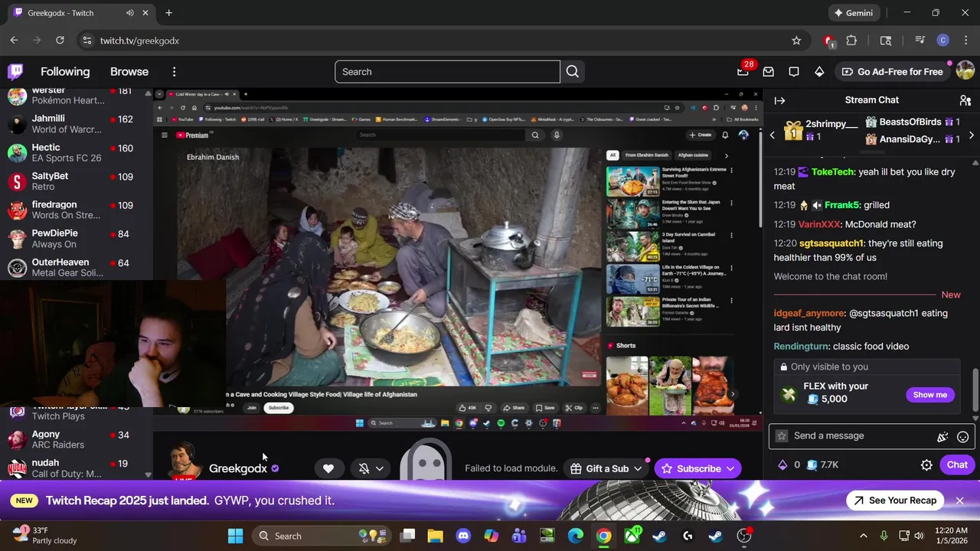
Task: Bookmark this page with star icon
Action: coord(796,41)
